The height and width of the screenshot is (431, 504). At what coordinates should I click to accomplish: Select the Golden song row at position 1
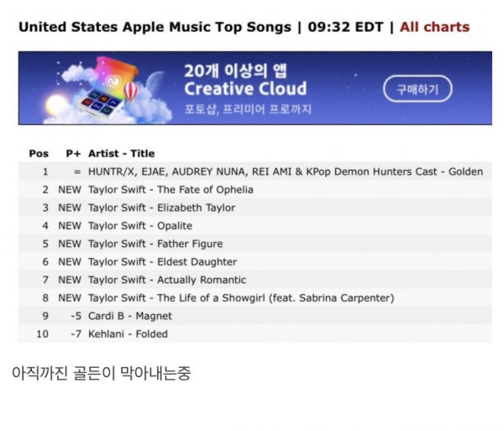(x=285, y=171)
